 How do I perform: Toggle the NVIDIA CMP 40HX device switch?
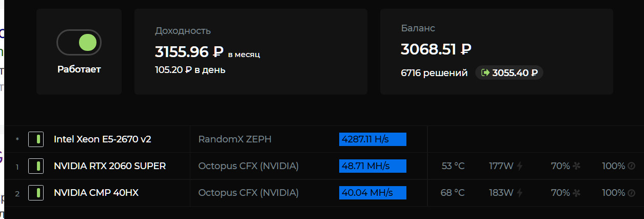pyautogui.click(x=36, y=193)
